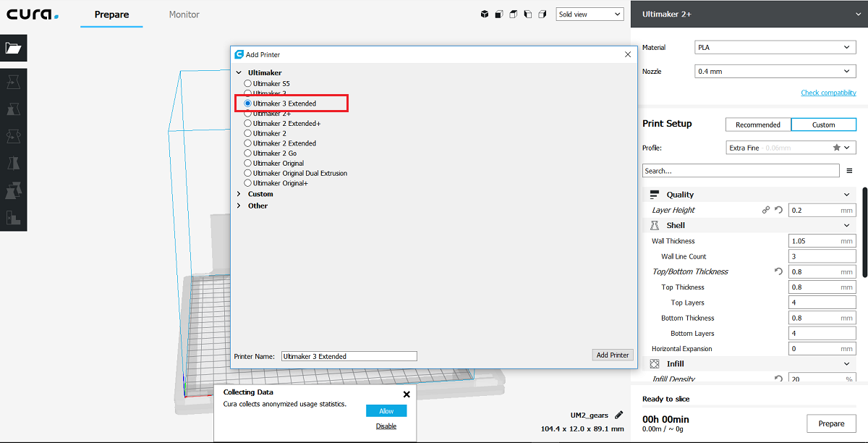Collapse the Infill settings section

point(847,363)
